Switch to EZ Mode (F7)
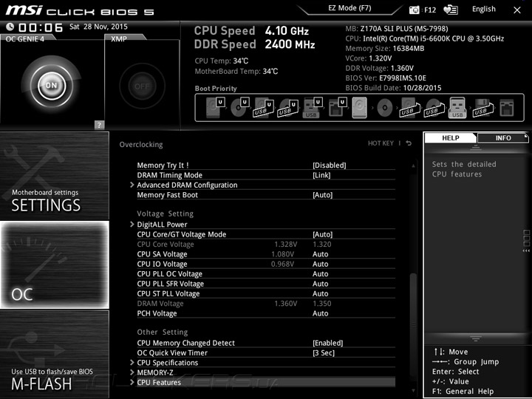 (349, 8)
